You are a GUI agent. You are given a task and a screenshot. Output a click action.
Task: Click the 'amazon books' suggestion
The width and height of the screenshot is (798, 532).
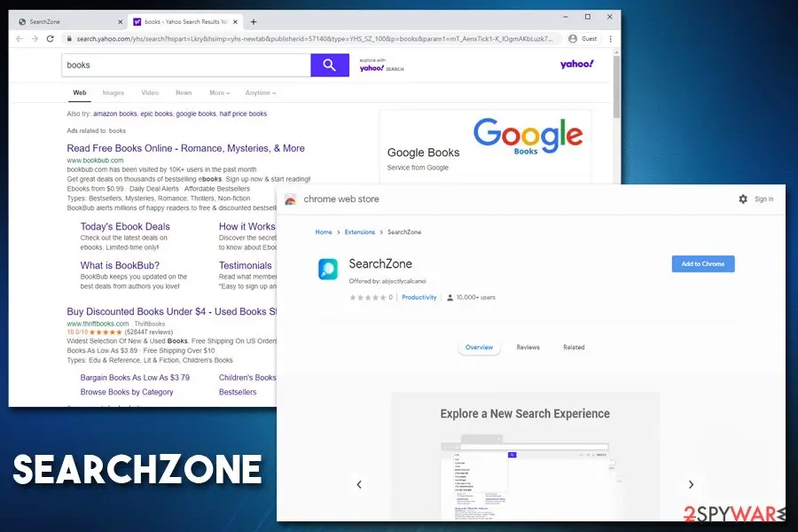pos(115,113)
